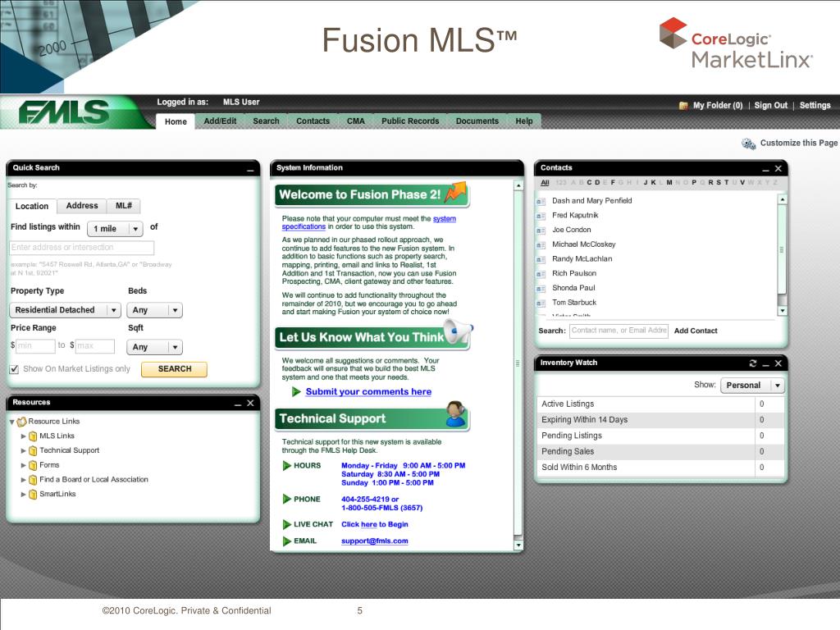This screenshot has width=840, height=630.
Task: Click the Contacts list scrollbar down arrow
Action: tap(783, 311)
